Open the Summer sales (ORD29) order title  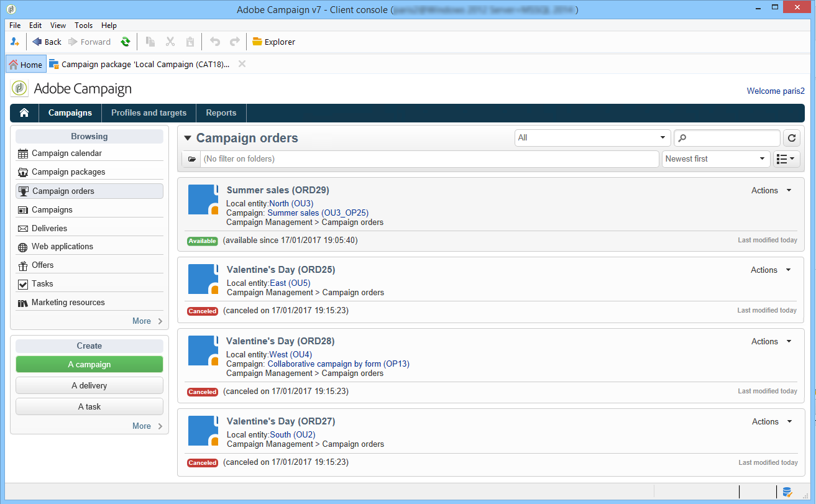click(x=278, y=190)
